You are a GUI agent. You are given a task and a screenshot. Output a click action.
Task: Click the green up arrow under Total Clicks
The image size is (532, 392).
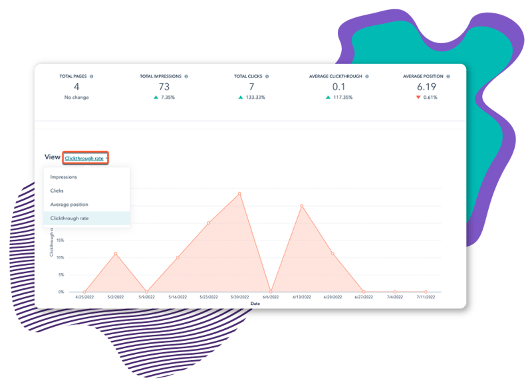(x=241, y=97)
